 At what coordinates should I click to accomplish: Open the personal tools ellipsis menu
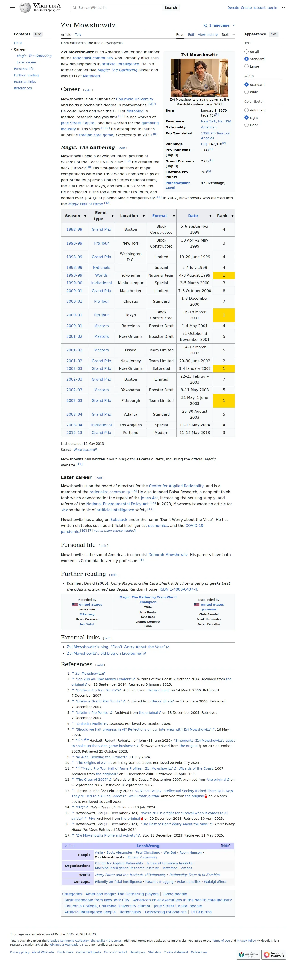tap(282, 8)
